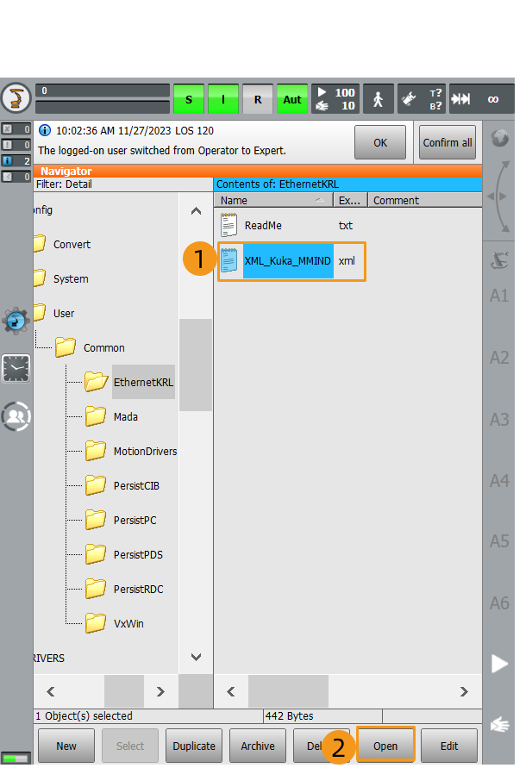Viewport: 532px width, 768px height.
Task: Sort by the Ex... extension column header
Action: pyautogui.click(x=350, y=200)
